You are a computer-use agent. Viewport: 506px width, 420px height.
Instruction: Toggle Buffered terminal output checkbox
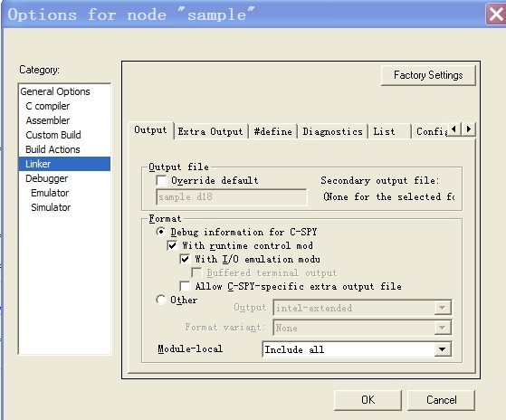tap(196, 272)
